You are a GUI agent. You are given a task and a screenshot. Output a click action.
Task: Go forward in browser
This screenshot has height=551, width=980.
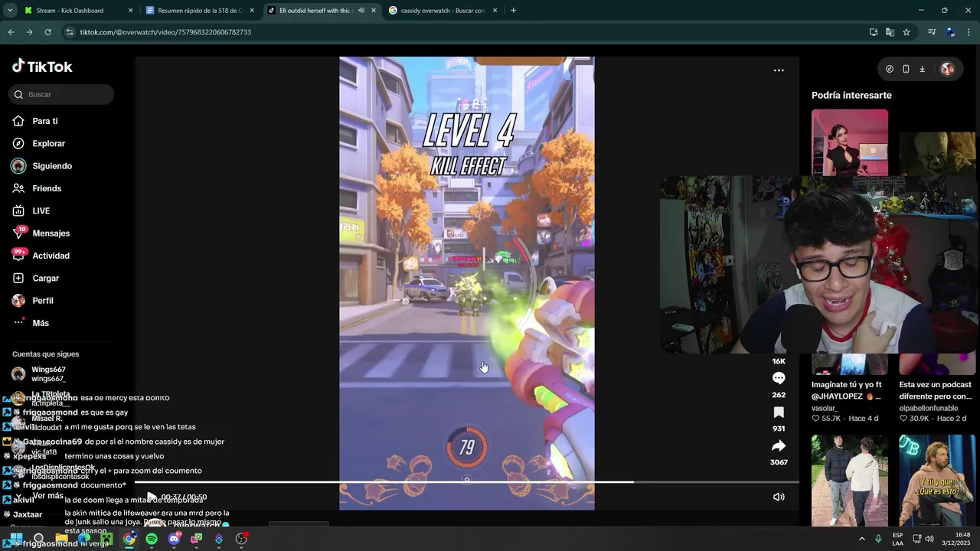[x=29, y=32]
